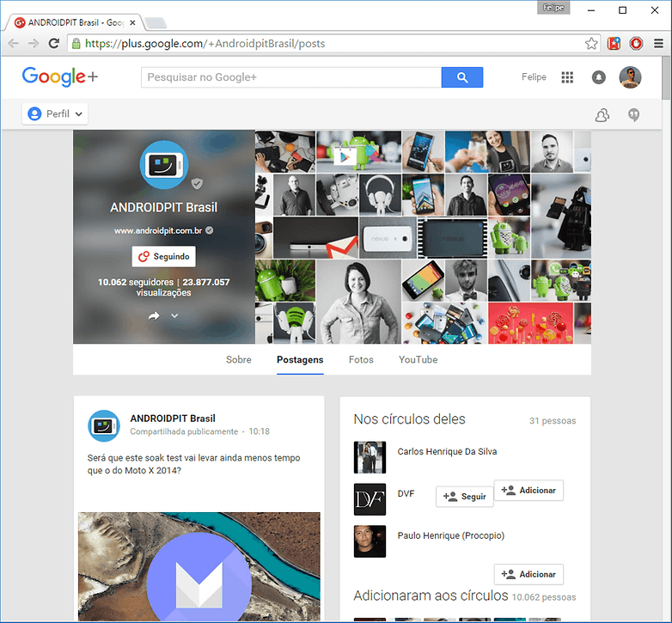Click the smiling woman cover photo
Screen dimensions: 672x623
coord(358,302)
